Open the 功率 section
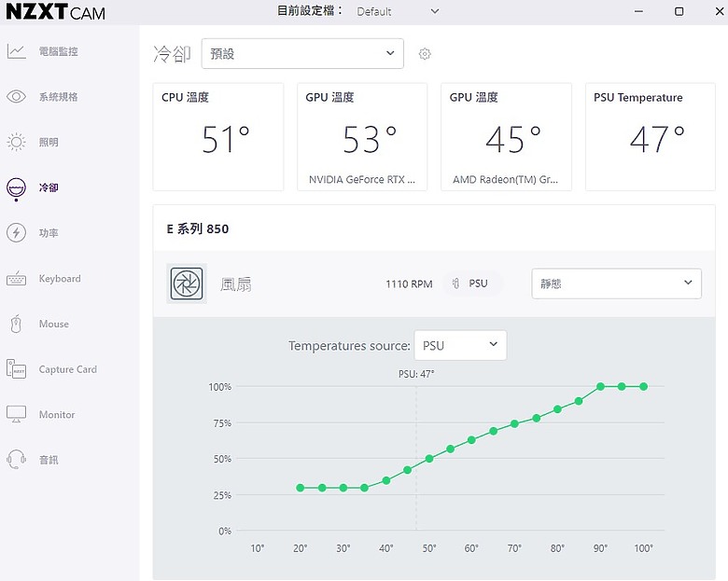 (x=49, y=233)
